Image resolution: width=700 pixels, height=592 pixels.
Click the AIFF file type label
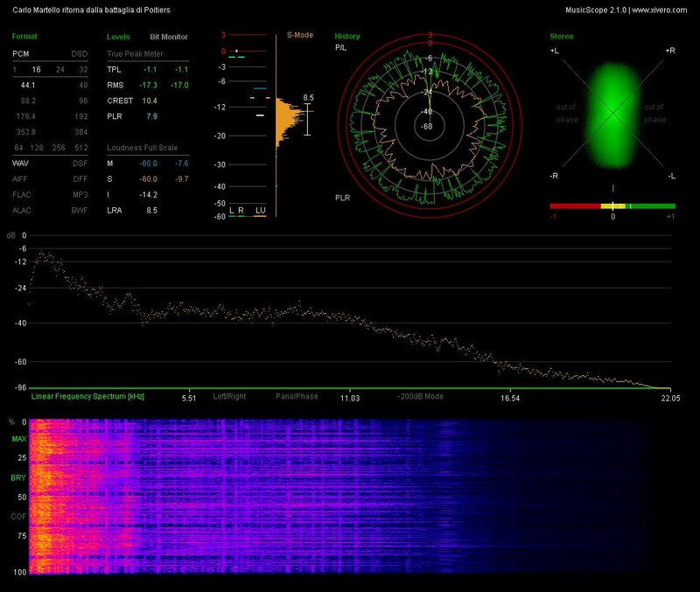coord(20,179)
